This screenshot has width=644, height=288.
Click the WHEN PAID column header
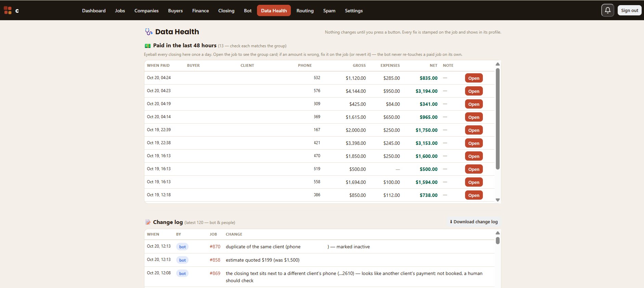[x=158, y=65]
